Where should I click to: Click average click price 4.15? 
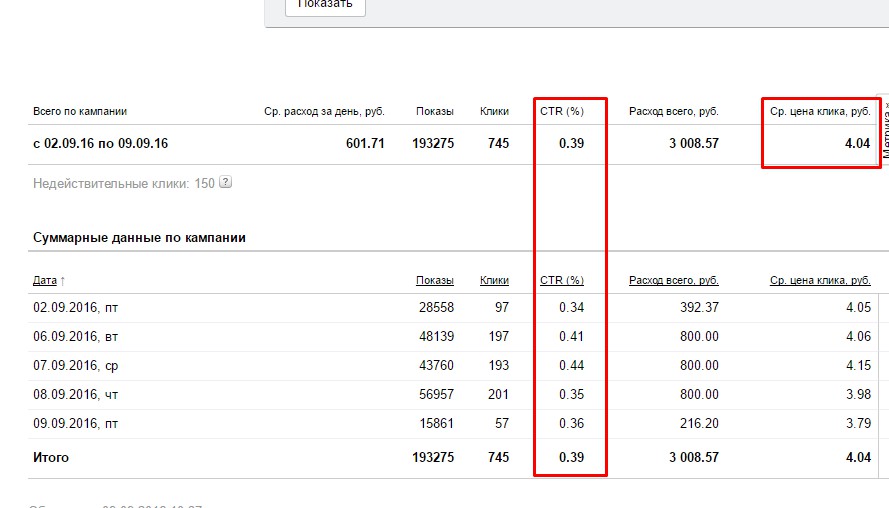(x=858, y=366)
